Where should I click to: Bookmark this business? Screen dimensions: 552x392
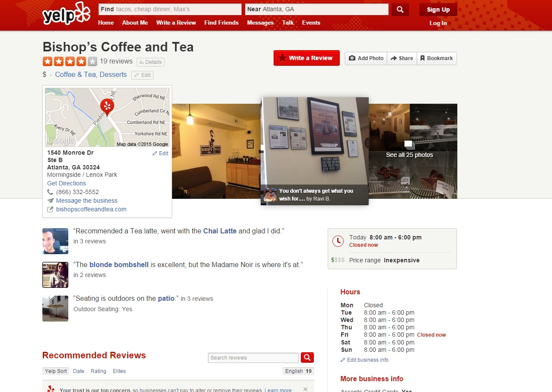tap(436, 58)
